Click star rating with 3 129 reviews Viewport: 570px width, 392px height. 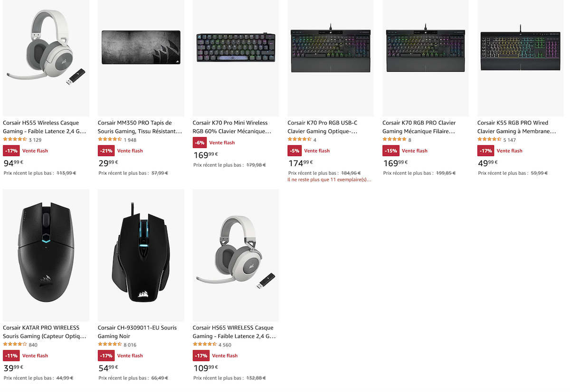coord(15,140)
